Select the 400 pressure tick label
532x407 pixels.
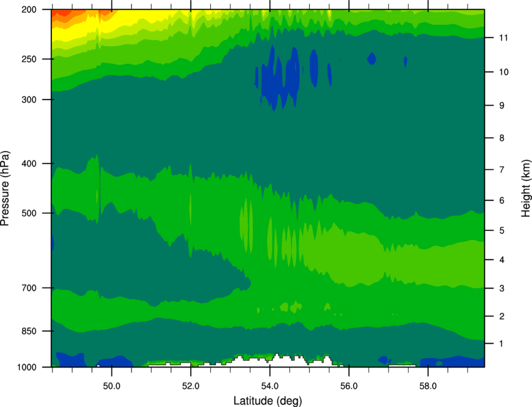(x=29, y=163)
